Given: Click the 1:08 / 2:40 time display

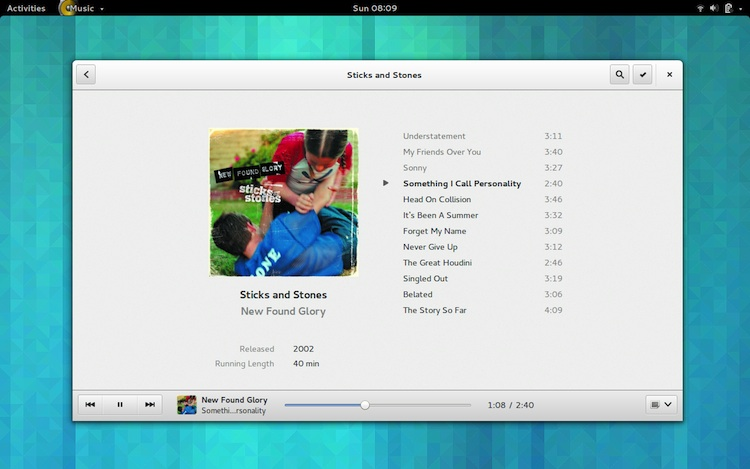Looking at the screenshot, I should (x=510, y=405).
